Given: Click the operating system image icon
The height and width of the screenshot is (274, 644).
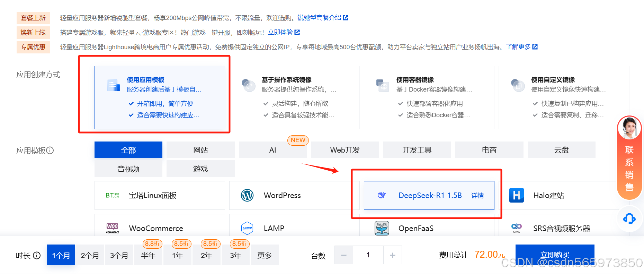Looking at the screenshot, I should tap(248, 85).
